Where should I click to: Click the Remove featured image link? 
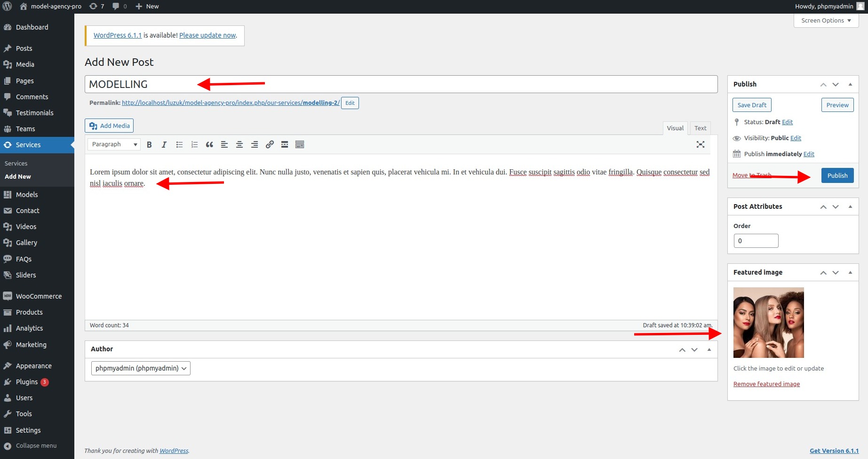coord(766,384)
